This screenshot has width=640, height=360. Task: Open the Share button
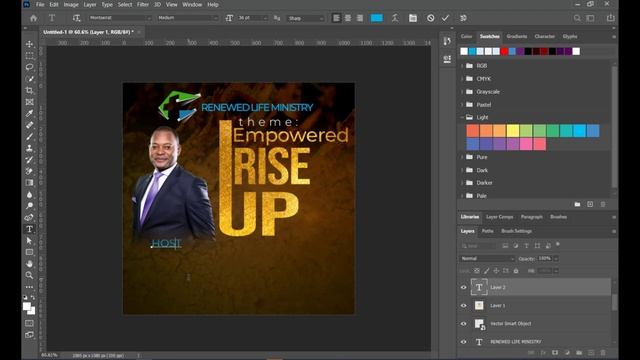[x=611, y=18]
